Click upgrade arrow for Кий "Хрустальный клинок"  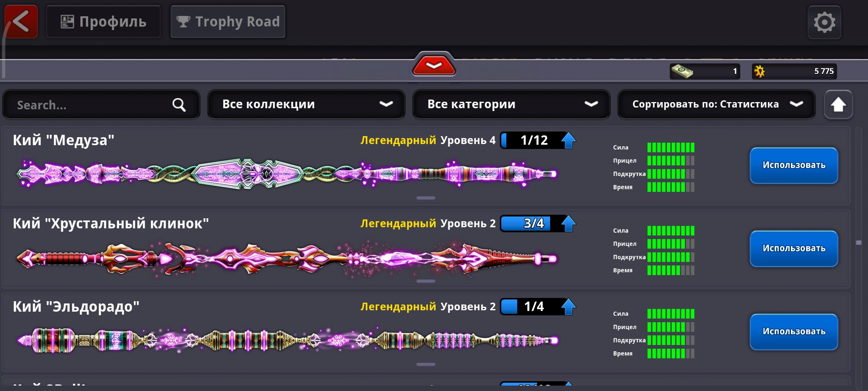[569, 224]
